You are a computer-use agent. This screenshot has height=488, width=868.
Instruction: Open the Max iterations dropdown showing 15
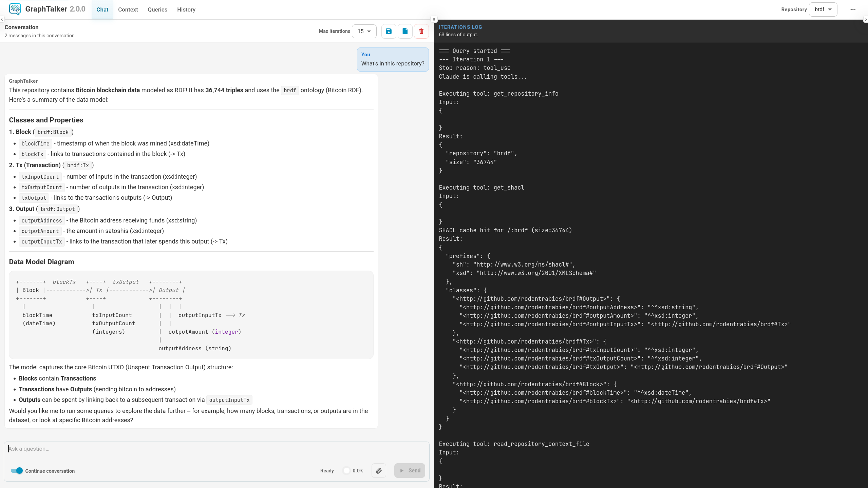click(x=364, y=31)
